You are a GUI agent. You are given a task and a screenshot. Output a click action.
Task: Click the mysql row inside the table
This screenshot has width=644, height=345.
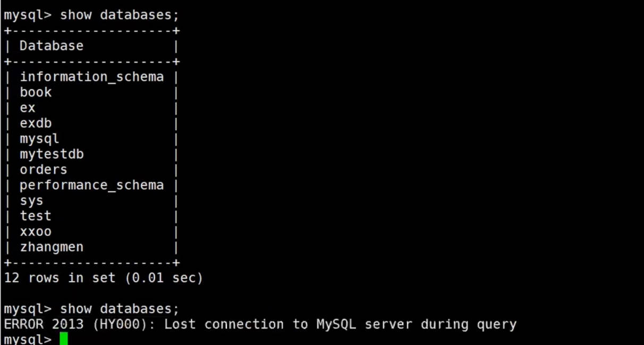[39, 139]
